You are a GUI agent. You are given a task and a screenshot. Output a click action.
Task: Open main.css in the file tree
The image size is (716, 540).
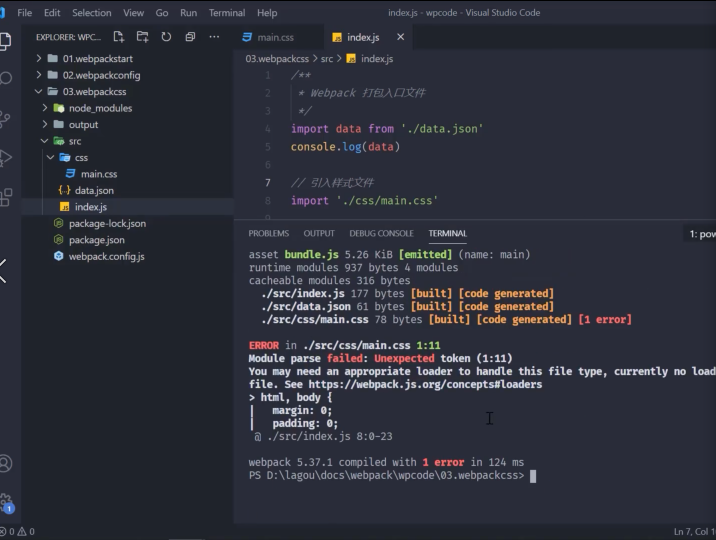pos(99,174)
